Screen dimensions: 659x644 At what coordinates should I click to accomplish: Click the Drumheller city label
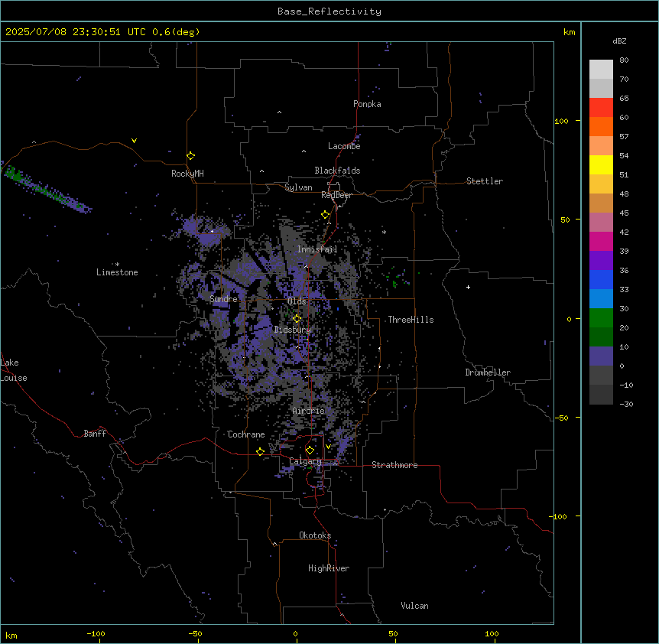pyautogui.click(x=488, y=372)
